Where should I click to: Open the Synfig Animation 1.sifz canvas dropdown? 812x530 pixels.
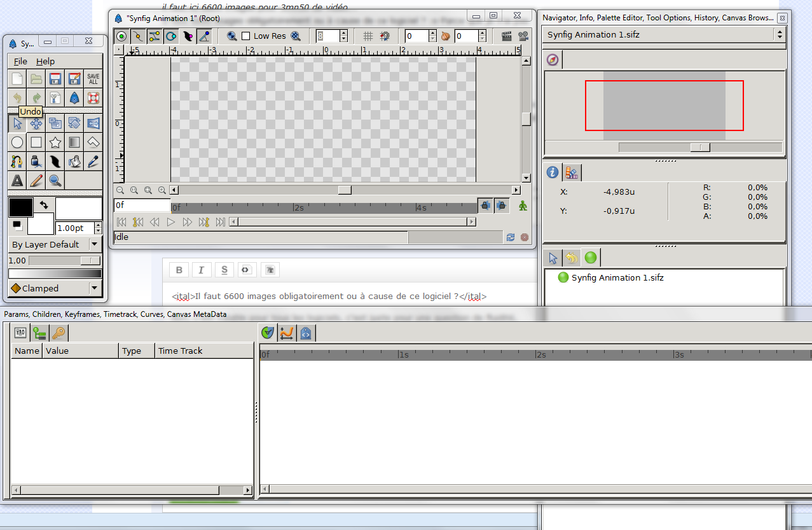665,34
